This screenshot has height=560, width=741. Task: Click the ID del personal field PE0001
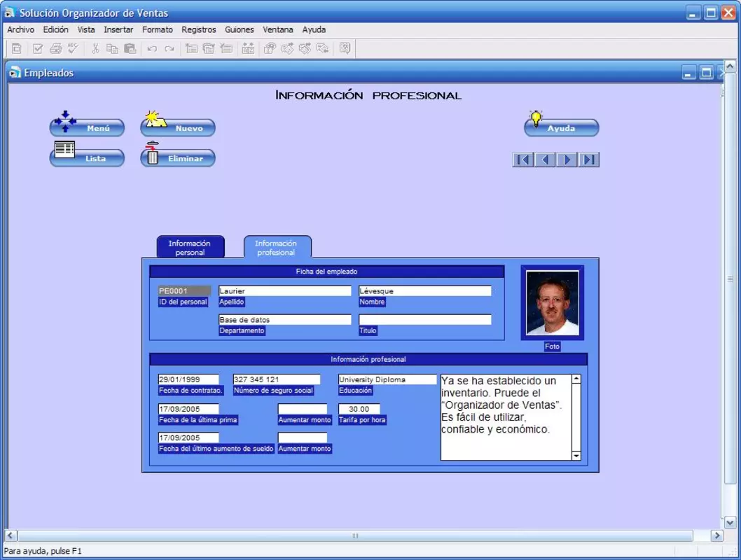(184, 291)
